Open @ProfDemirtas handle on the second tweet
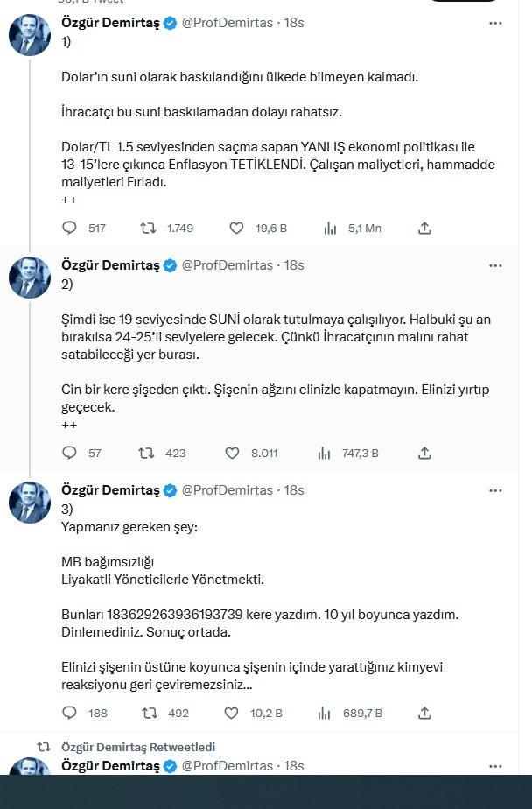Viewport: 532px width, 809px height. point(227,265)
